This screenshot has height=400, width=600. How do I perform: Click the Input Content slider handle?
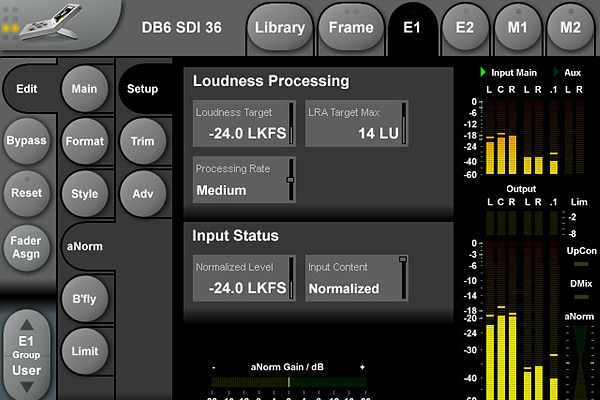point(403,260)
